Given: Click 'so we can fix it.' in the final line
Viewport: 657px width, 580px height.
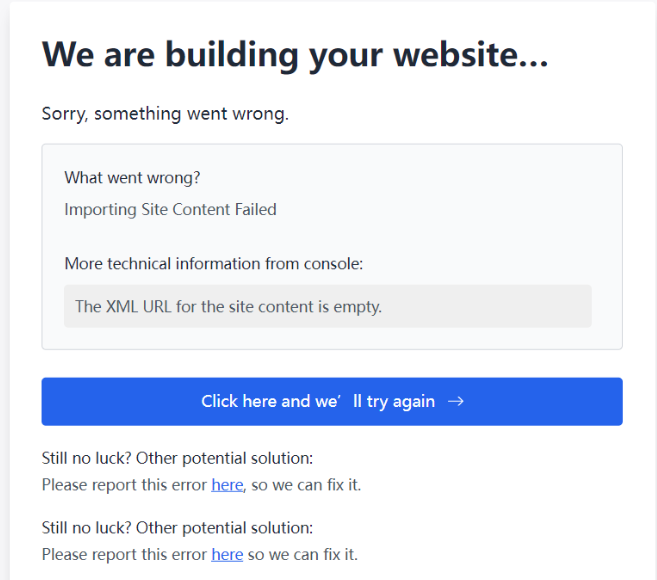Looking at the screenshot, I should coord(303,554).
